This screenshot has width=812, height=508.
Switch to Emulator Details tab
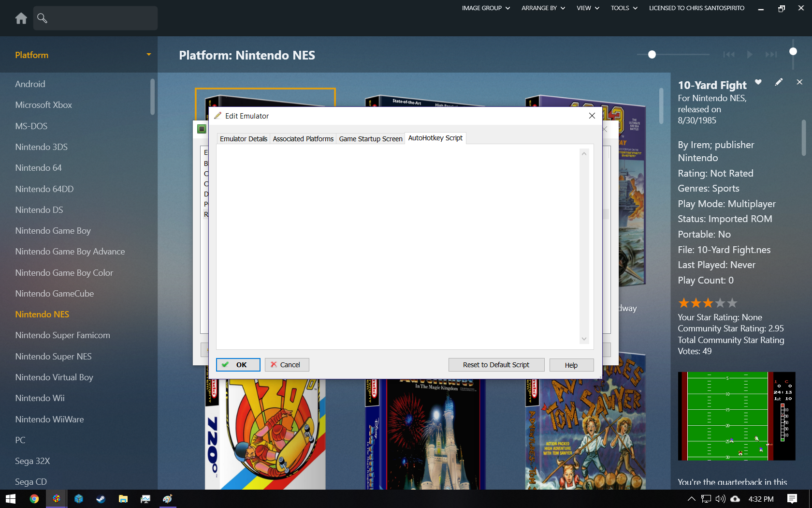pos(244,139)
